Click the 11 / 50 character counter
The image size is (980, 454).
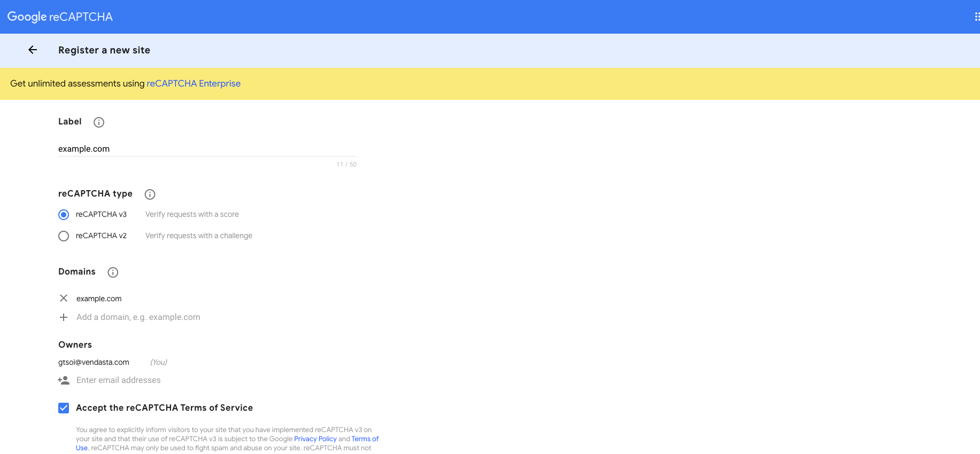coord(346,165)
